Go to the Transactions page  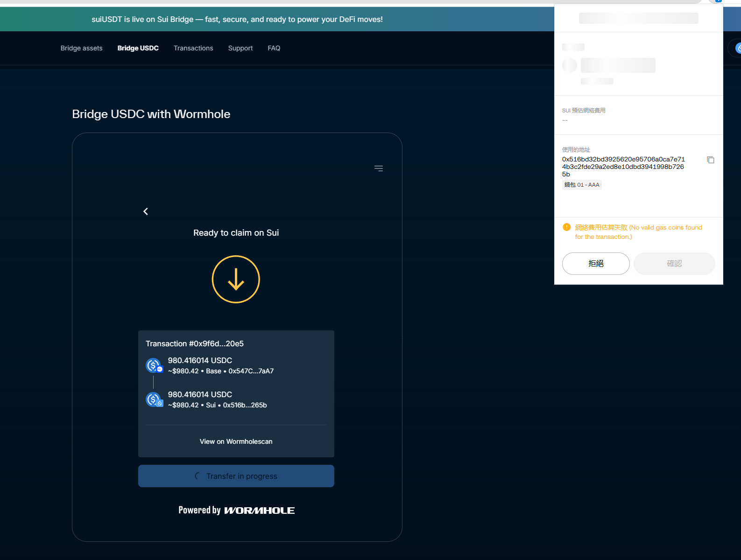193,48
